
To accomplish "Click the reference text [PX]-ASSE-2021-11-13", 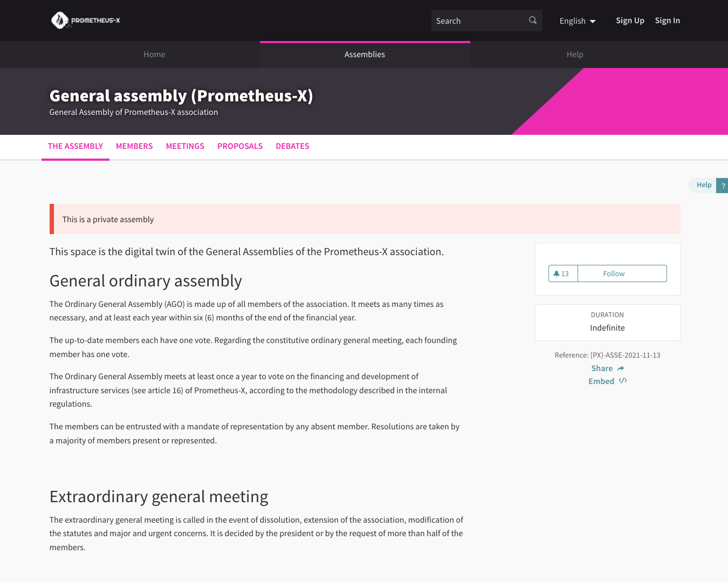I will tap(626, 355).
